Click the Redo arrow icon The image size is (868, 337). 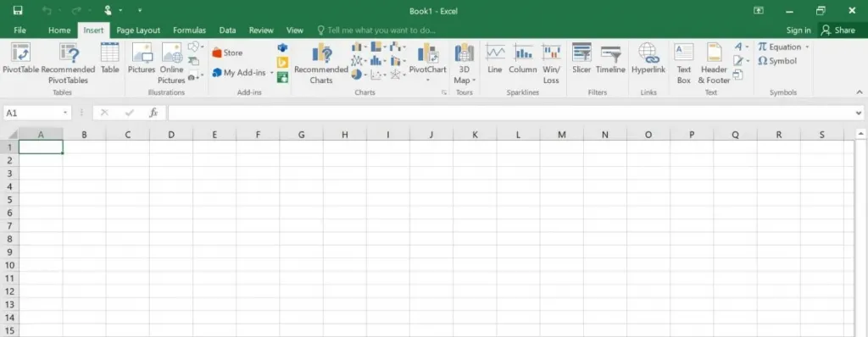point(75,10)
